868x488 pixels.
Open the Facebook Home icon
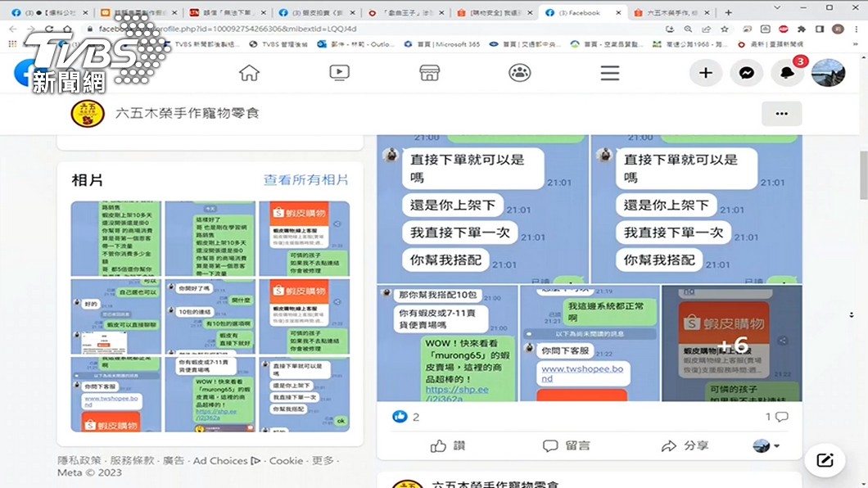click(249, 73)
